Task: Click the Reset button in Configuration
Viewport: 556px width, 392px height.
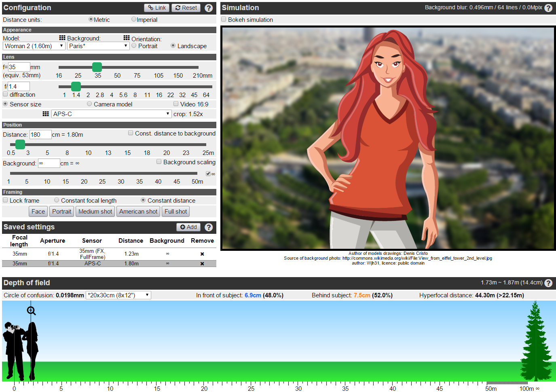Action: coord(186,8)
